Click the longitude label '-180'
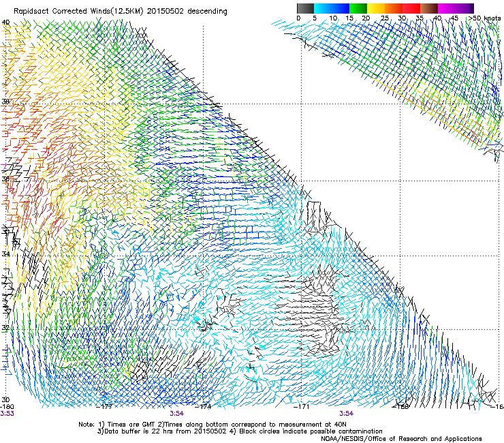Image resolution: width=504 pixels, height=443 pixels. pos(7,407)
